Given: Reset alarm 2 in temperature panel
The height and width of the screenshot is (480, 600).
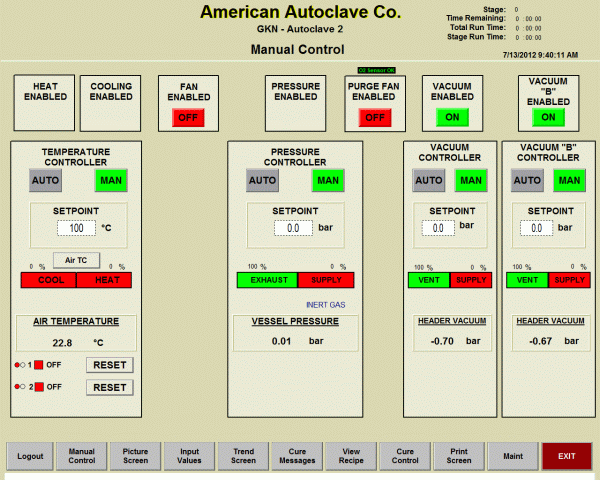Looking at the screenshot, I should pyautogui.click(x=109, y=387).
